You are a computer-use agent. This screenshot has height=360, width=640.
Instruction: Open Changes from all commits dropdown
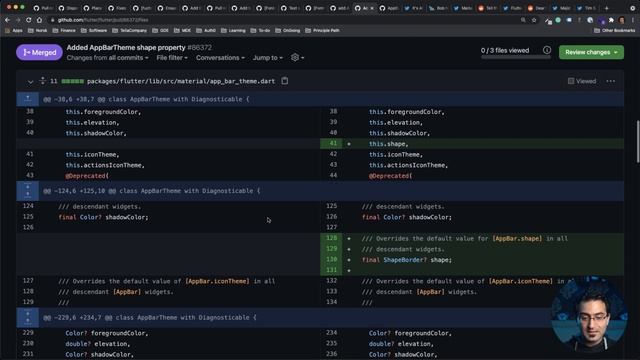click(107, 58)
